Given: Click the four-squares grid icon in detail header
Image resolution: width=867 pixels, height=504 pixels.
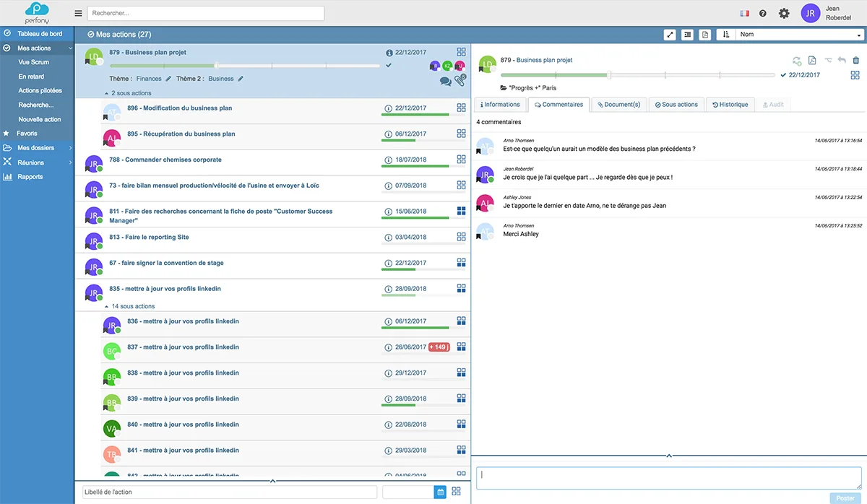Looking at the screenshot, I should pos(855,75).
